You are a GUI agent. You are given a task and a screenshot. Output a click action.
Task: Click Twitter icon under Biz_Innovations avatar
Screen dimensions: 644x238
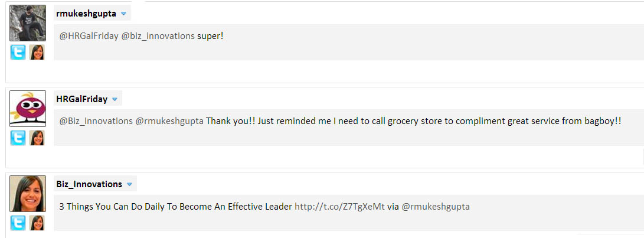[x=18, y=223]
